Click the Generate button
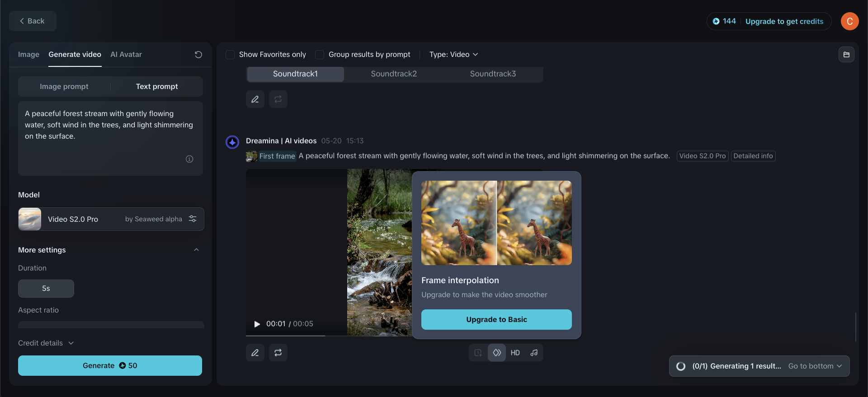 click(x=110, y=365)
